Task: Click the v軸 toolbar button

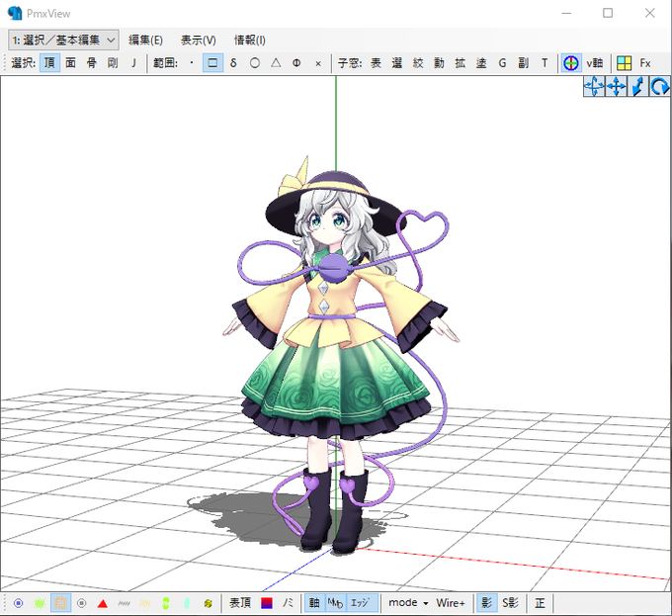Action: pos(595,63)
